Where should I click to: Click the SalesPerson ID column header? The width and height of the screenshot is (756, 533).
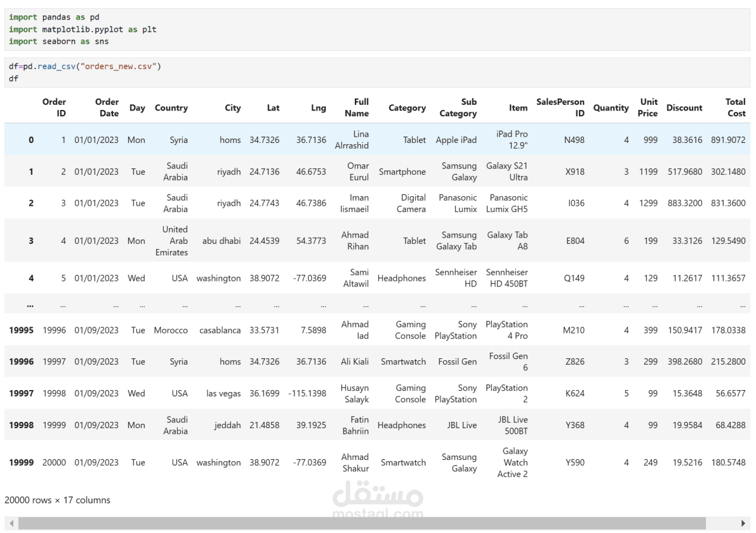(560, 107)
